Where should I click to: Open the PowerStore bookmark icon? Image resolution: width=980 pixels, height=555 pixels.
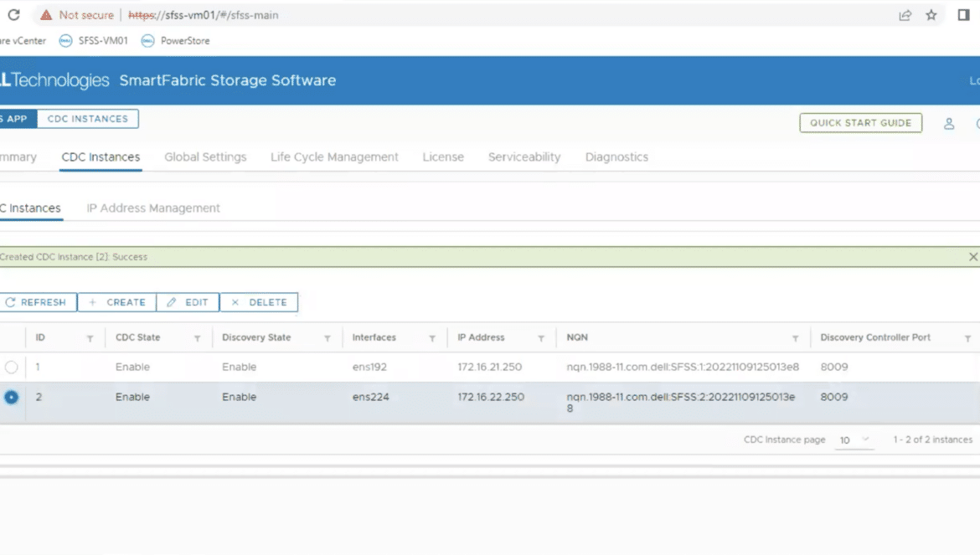pos(147,40)
